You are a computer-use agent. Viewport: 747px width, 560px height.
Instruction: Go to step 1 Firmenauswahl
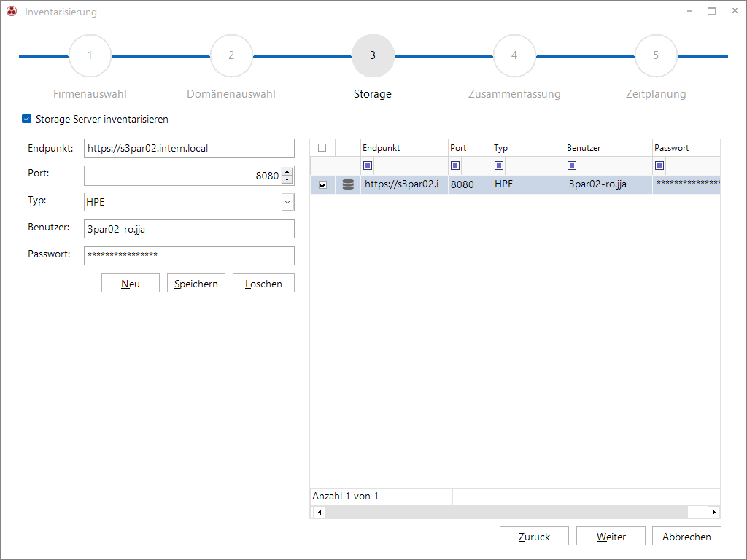pyautogui.click(x=90, y=55)
